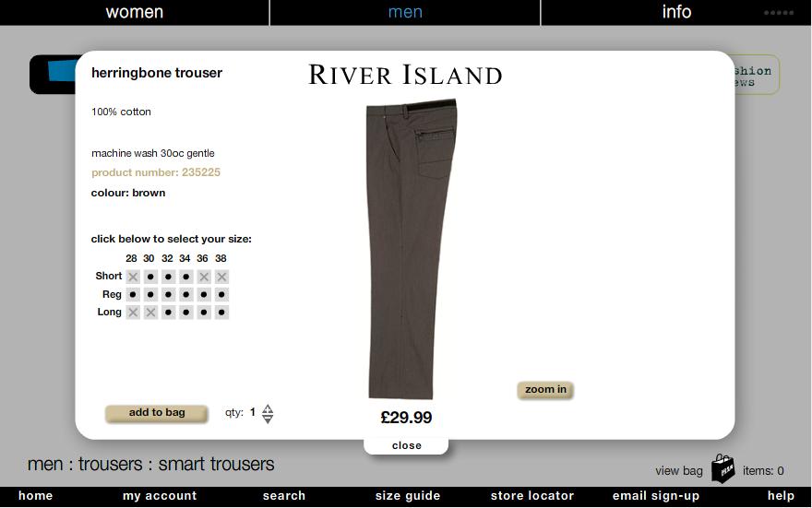812x508 pixels.
Task: Increase quantity with the up arrow
Action: point(268,408)
